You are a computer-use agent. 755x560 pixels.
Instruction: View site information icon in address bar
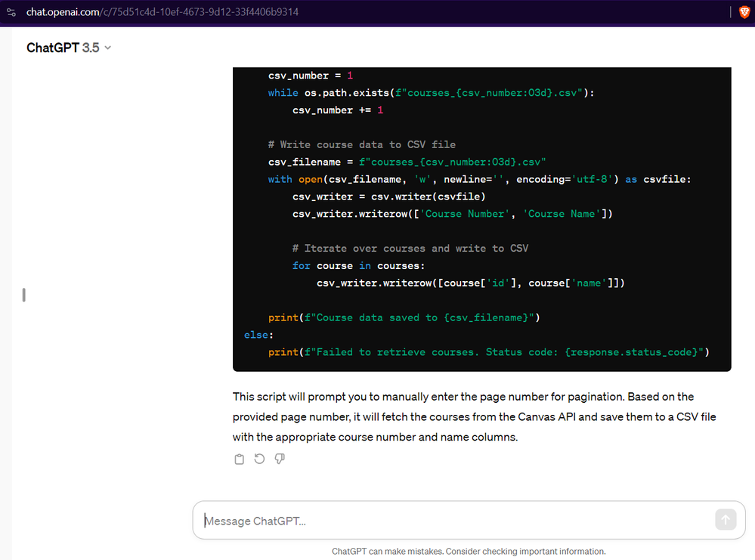tap(11, 12)
